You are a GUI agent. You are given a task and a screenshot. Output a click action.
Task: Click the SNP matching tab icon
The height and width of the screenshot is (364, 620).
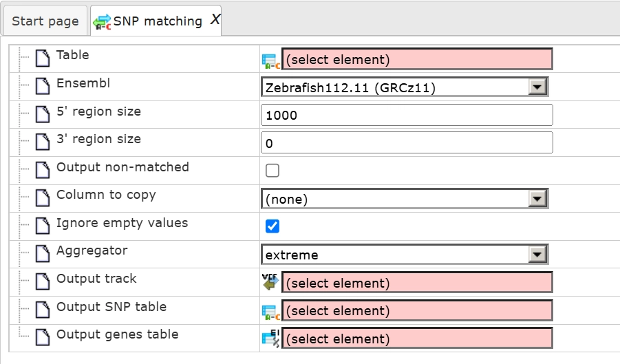click(x=103, y=21)
